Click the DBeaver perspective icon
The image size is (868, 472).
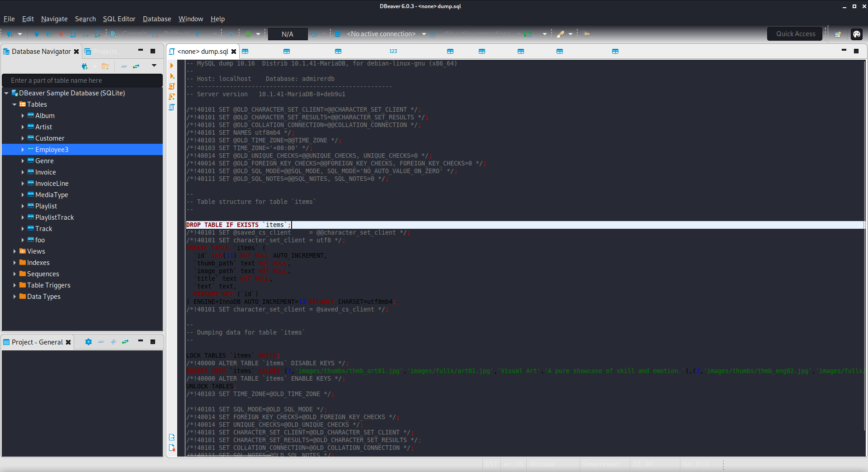pyautogui.click(x=856, y=34)
